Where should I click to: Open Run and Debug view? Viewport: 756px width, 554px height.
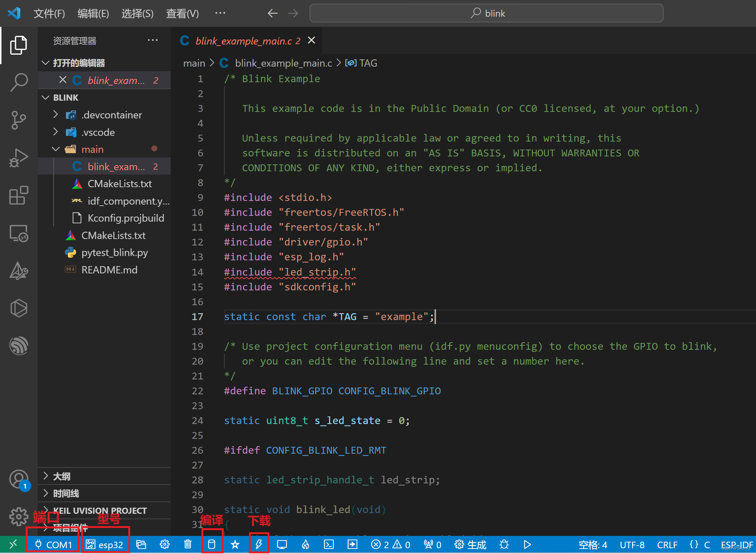pos(18,158)
